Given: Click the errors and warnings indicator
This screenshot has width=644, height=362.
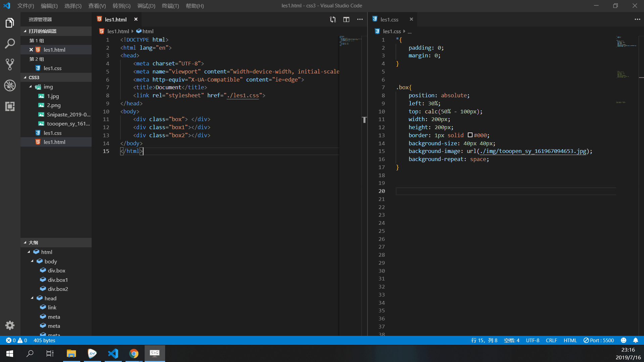Looking at the screenshot, I should 16,340.
